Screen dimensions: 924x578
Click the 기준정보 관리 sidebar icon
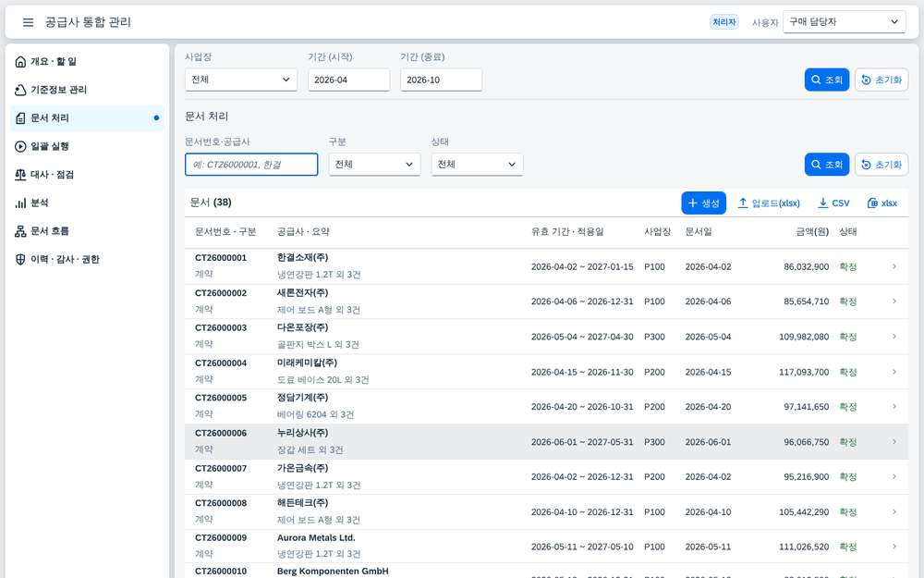pyautogui.click(x=20, y=90)
